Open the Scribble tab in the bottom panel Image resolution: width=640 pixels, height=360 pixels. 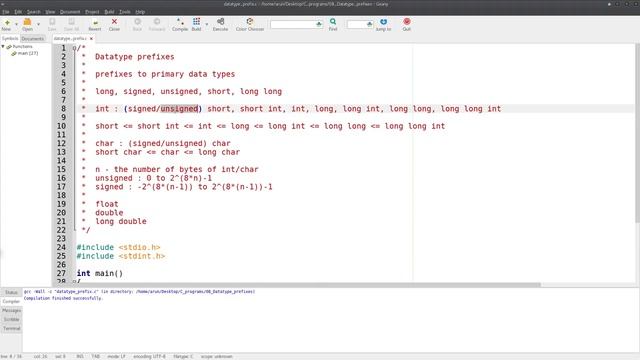coord(11,319)
